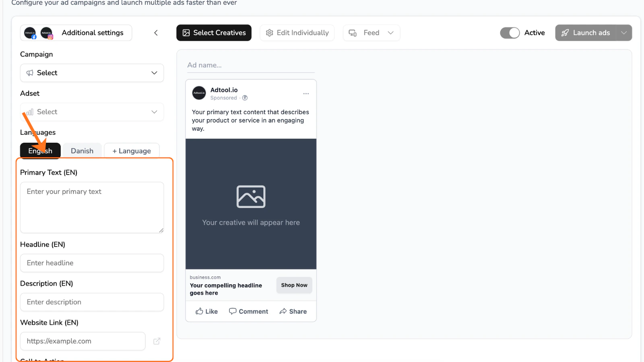Focus the Primary Text (EN) textarea

92,208
